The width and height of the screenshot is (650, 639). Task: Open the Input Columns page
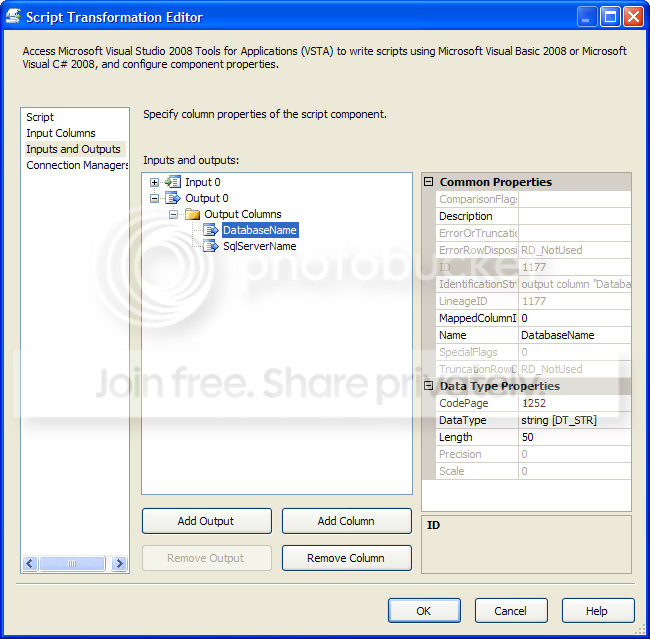(61, 133)
